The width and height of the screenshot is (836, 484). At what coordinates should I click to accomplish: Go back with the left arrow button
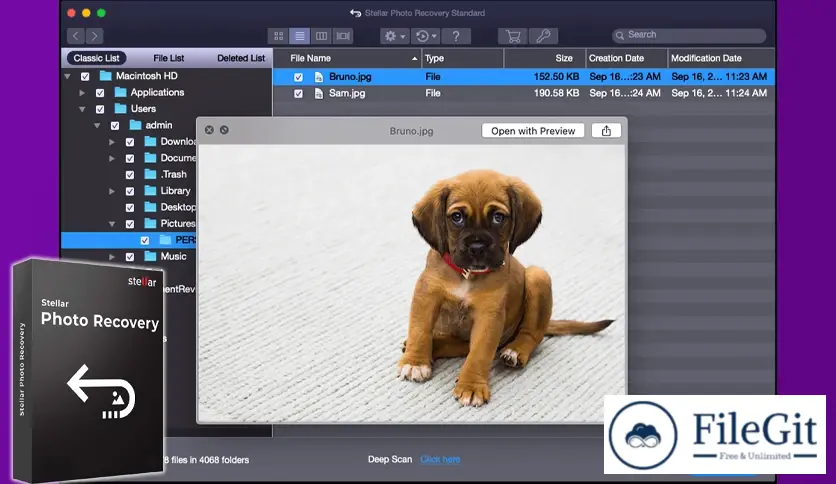pos(76,36)
